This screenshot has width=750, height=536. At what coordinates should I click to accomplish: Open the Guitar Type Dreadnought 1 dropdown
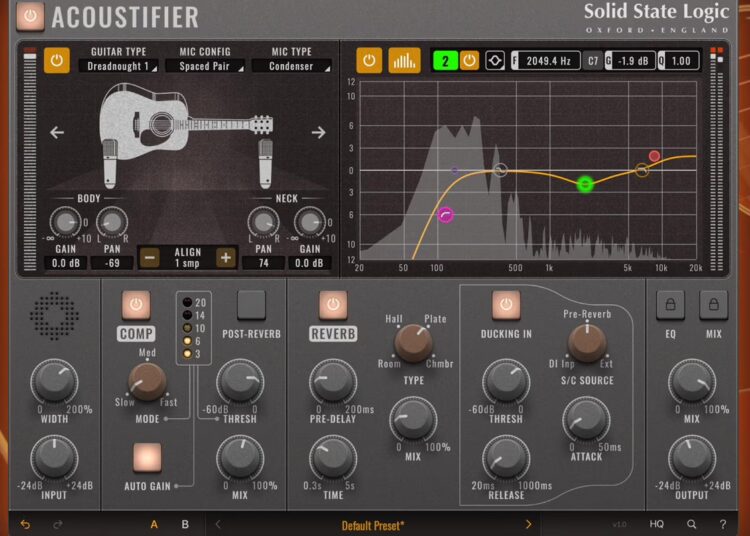118,66
